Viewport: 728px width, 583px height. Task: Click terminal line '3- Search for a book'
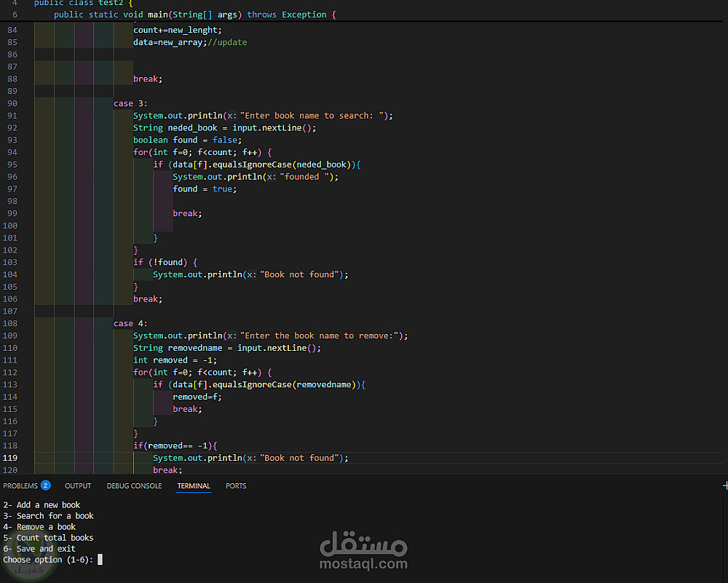point(48,516)
